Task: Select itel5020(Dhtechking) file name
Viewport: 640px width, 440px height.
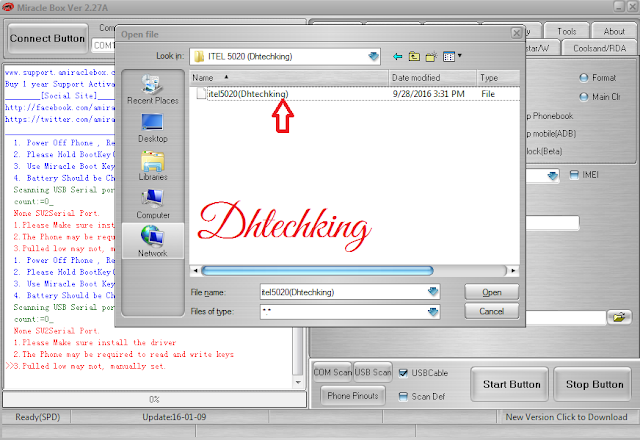Action: pyautogui.click(x=248, y=94)
